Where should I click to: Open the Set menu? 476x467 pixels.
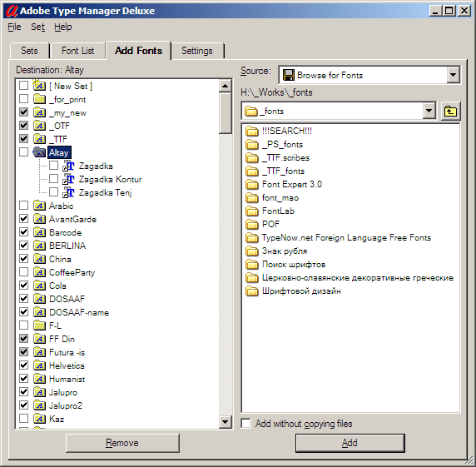37,27
